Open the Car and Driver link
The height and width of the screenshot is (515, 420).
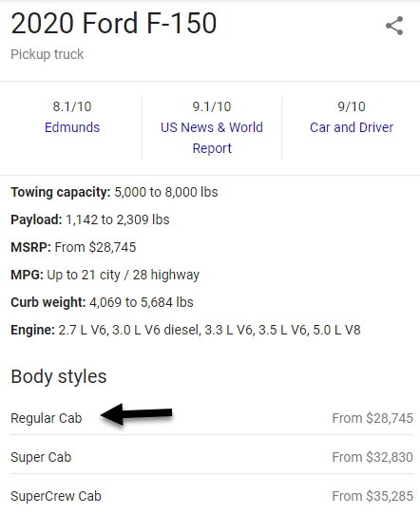click(x=352, y=127)
